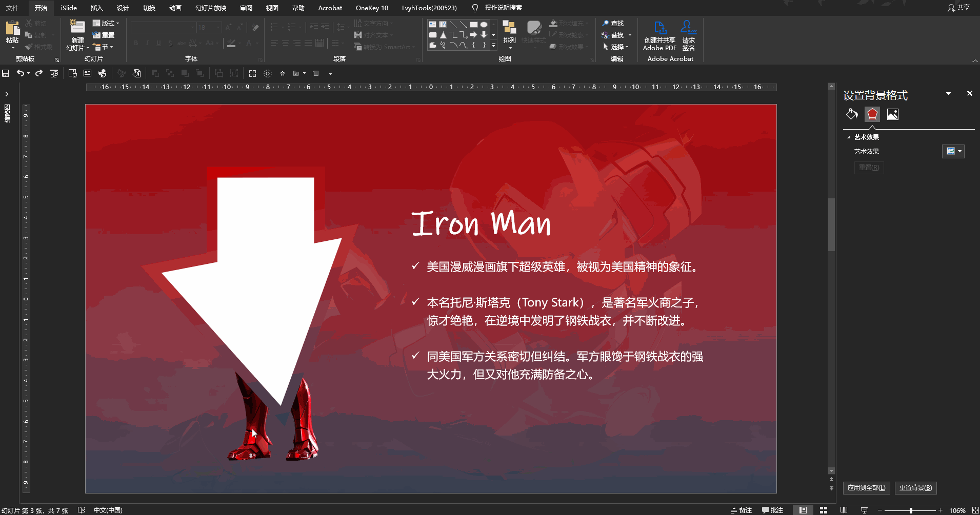The width and height of the screenshot is (980, 515).
Task: Switch to the OneKey 10 tab
Action: tap(372, 8)
